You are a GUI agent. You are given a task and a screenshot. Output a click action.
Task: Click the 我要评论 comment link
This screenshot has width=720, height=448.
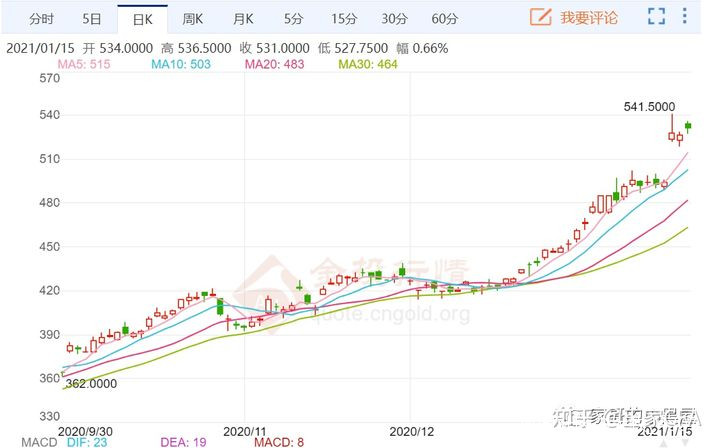[x=589, y=18]
